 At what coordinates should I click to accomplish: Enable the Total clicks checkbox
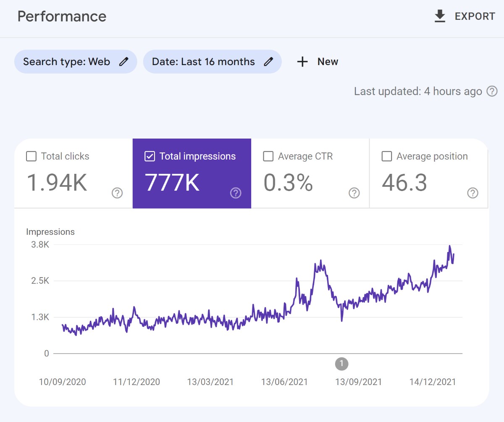(x=31, y=156)
